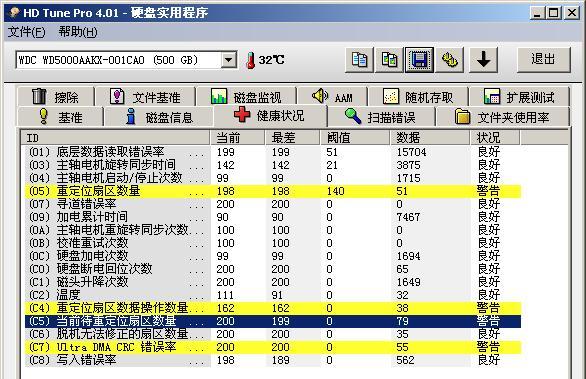
Task: Switch to the 扫描错误 tab
Action: click(x=381, y=117)
